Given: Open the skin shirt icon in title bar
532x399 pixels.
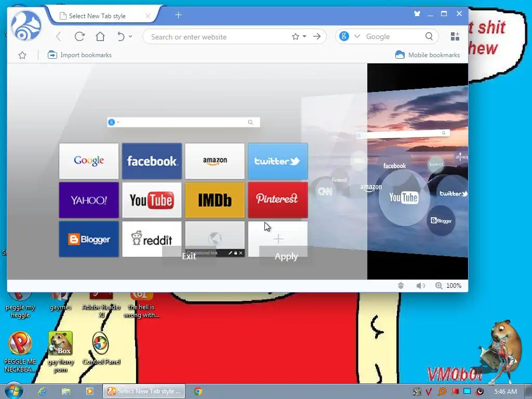Looking at the screenshot, I should (x=417, y=14).
